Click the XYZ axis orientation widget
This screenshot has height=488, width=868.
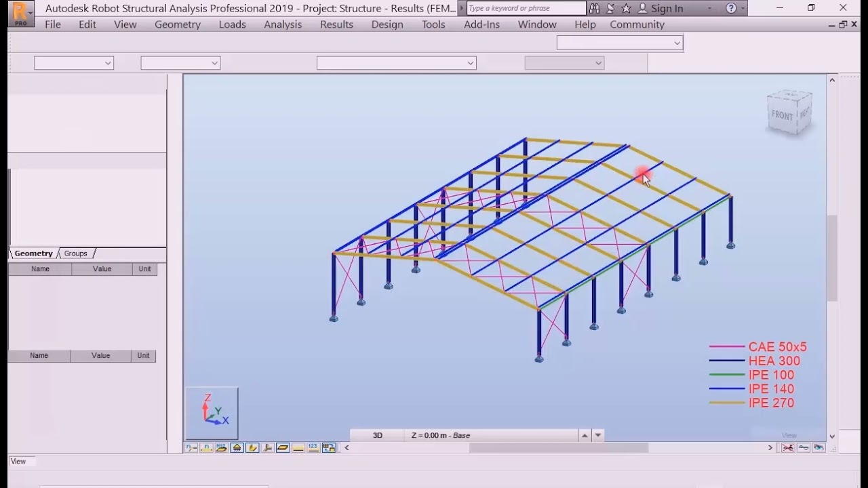(x=212, y=412)
